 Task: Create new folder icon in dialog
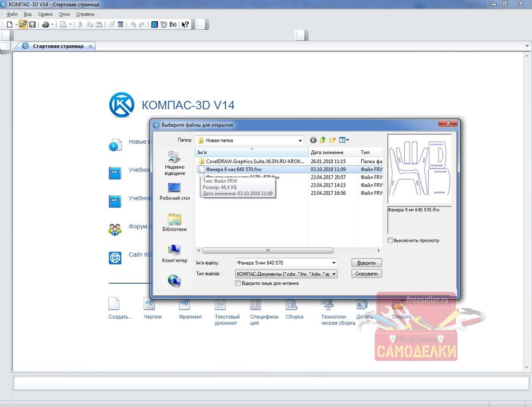pyautogui.click(x=332, y=140)
